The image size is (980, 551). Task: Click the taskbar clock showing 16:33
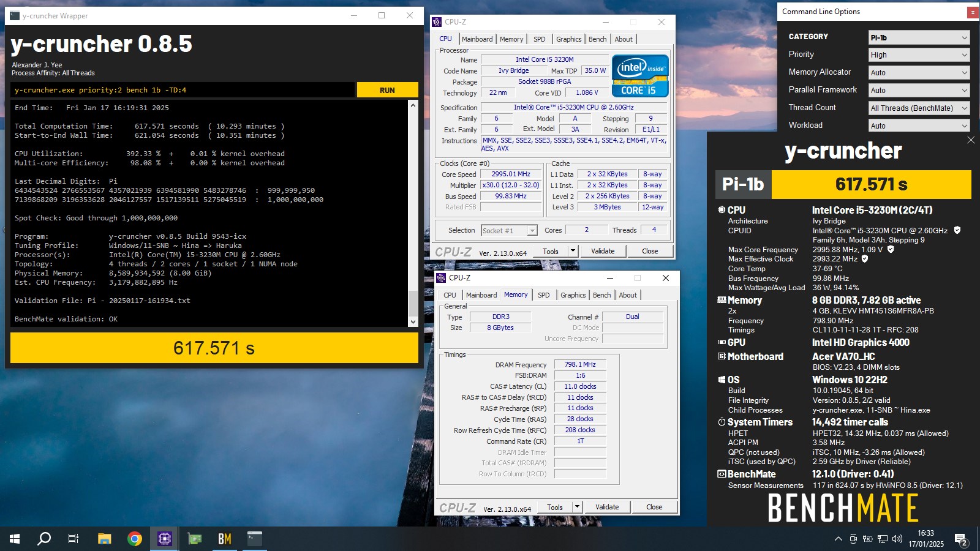click(925, 539)
